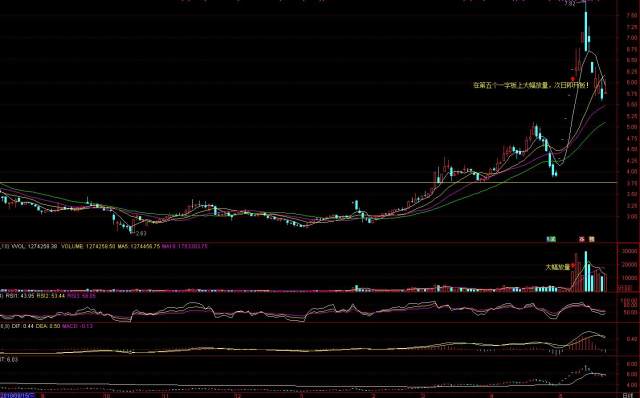Click the pink badge icon below the recent candles
Screen dimensions: 640x398
(582, 239)
